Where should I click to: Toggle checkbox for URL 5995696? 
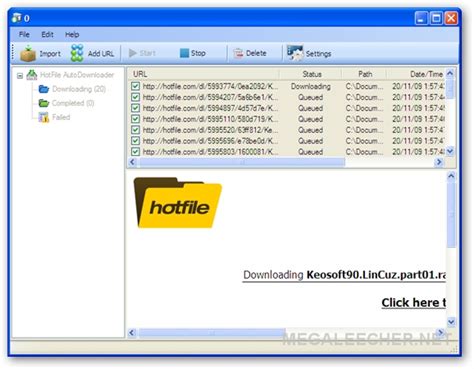[x=135, y=141]
